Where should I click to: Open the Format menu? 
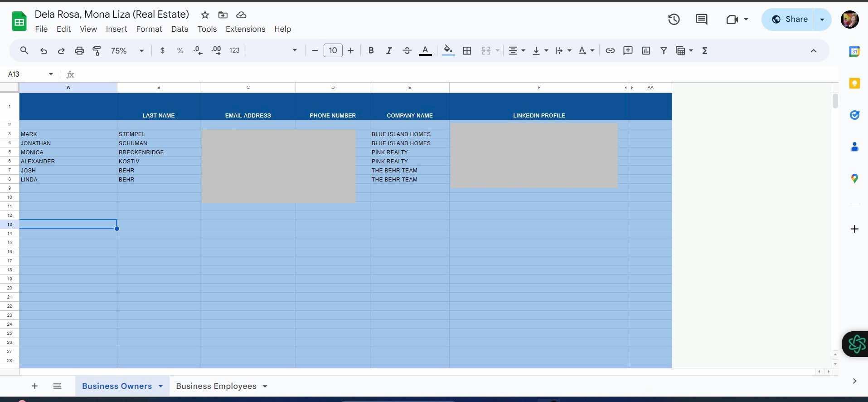point(149,29)
